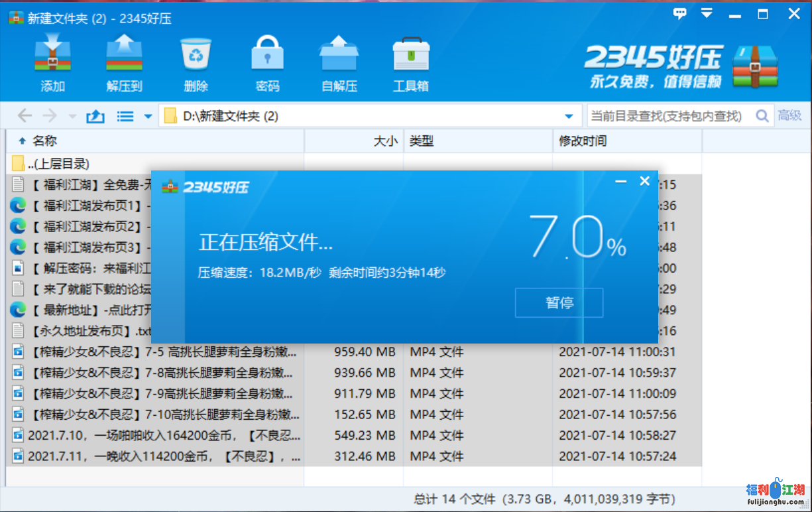Open the view mode dropdown arrow

(x=148, y=117)
